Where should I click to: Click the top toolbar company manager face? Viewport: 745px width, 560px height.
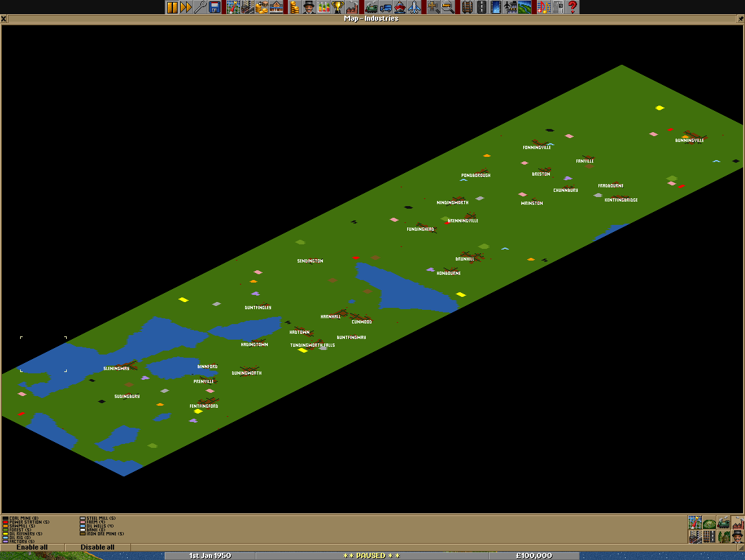[309, 7]
